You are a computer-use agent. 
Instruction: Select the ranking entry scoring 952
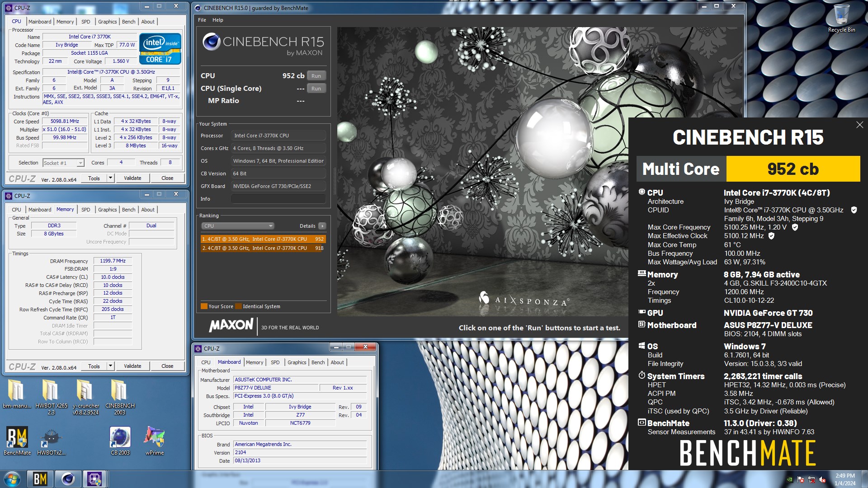[x=263, y=239]
